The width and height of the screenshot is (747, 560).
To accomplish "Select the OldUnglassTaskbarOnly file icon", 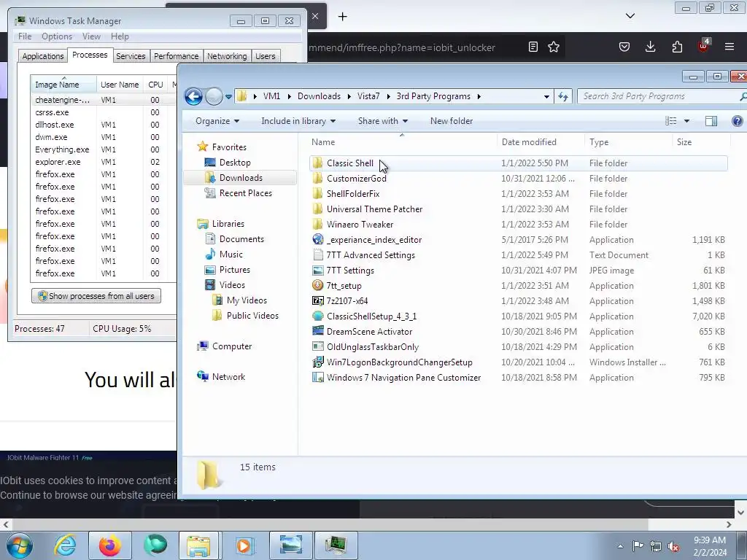I will coord(318,346).
